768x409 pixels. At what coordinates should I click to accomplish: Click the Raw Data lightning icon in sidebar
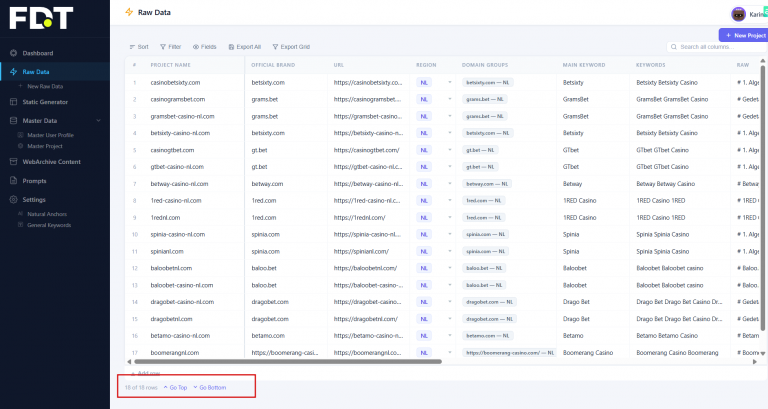coord(14,72)
